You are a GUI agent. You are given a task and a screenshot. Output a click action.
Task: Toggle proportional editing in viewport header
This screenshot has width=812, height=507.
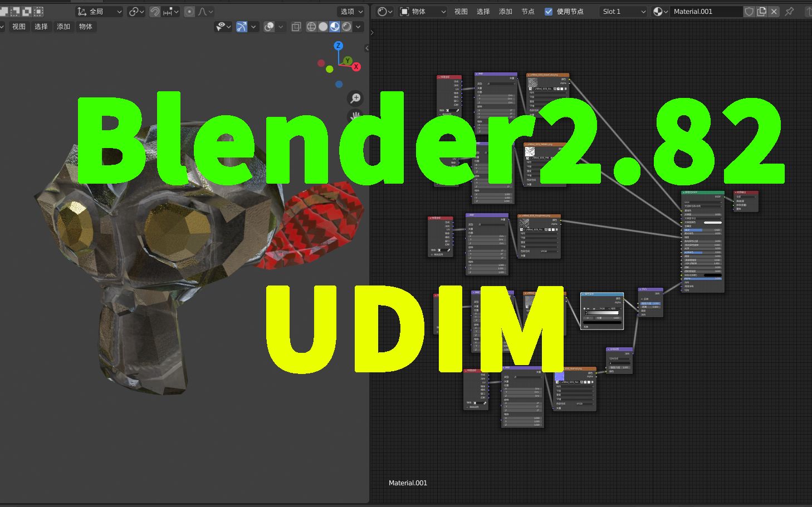pyautogui.click(x=189, y=11)
